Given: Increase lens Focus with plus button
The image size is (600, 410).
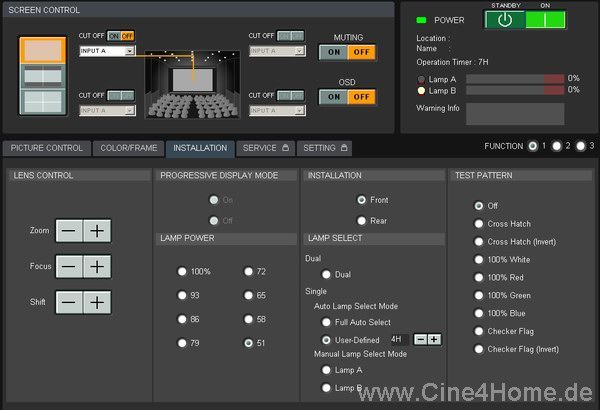Looking at the screenshot, I should [97, 267].
